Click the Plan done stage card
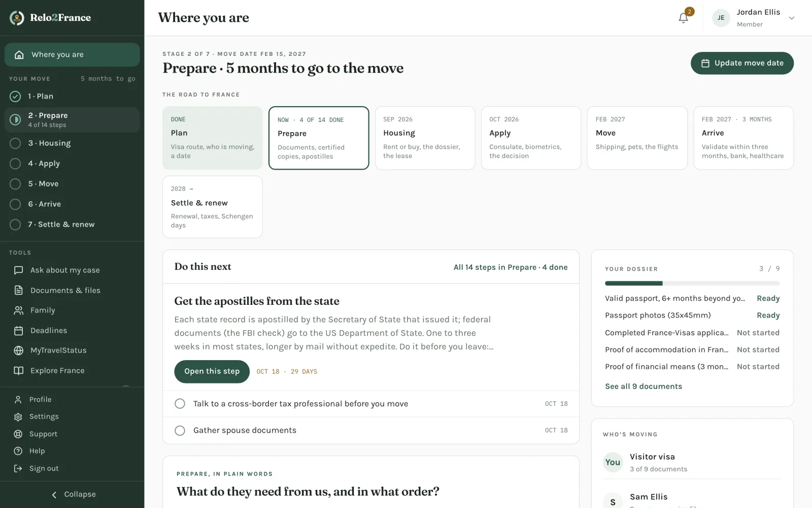812x508 pixels. click(x=212, y=138)
